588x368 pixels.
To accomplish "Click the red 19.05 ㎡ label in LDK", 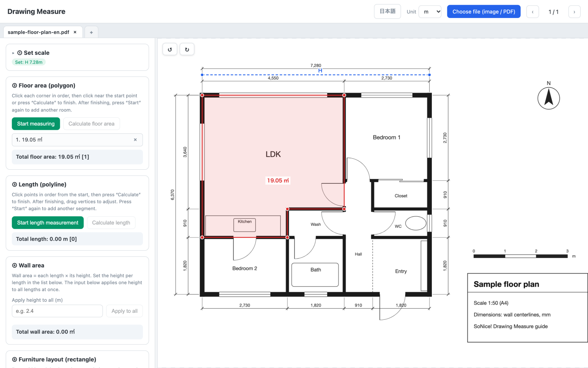I will tap(278, 180).
